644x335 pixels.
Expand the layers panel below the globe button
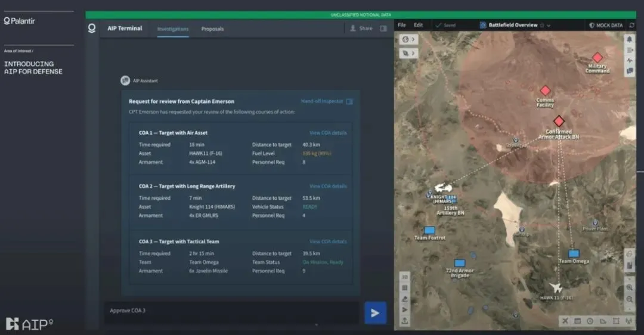tap(408, 53)
